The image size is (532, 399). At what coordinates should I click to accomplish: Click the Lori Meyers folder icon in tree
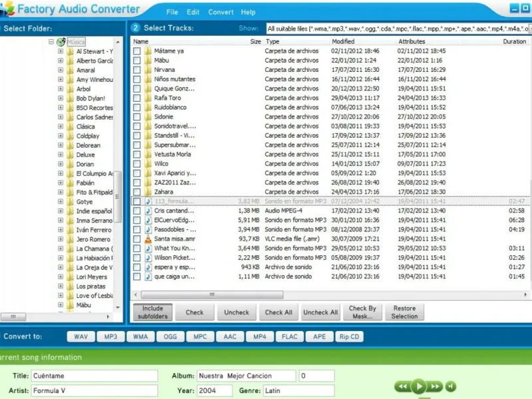pos(70,277)
